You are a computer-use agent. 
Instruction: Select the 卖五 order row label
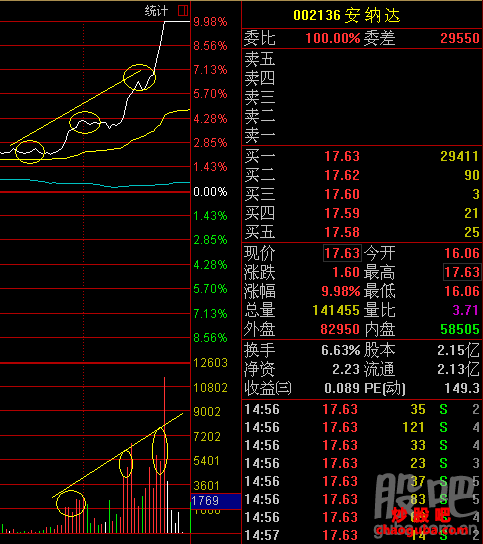click(x=260, y=59)
